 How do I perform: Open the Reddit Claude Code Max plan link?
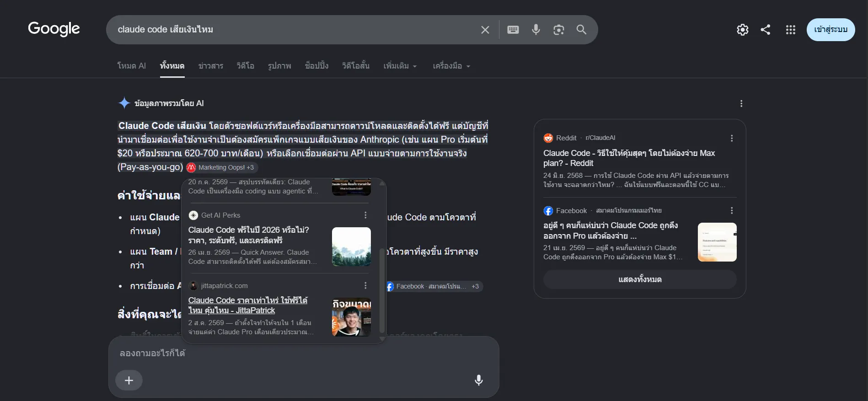click(x=629, y=158)
